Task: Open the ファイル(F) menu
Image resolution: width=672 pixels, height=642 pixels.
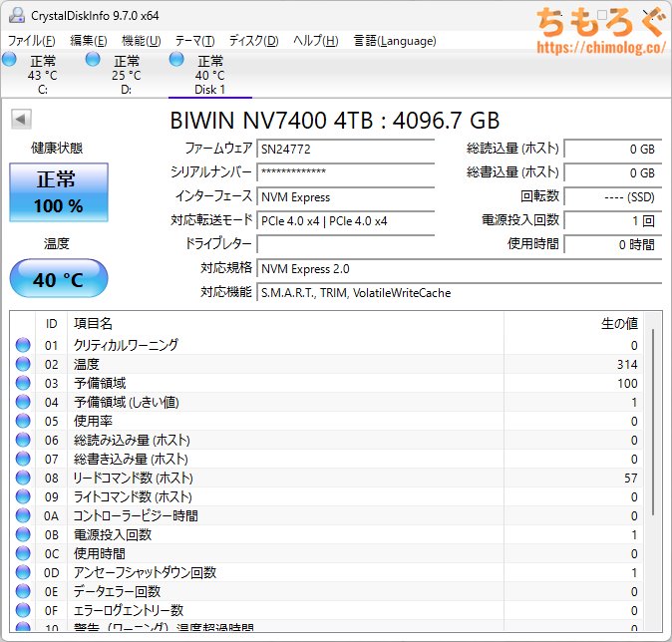Action: [32, 41]
